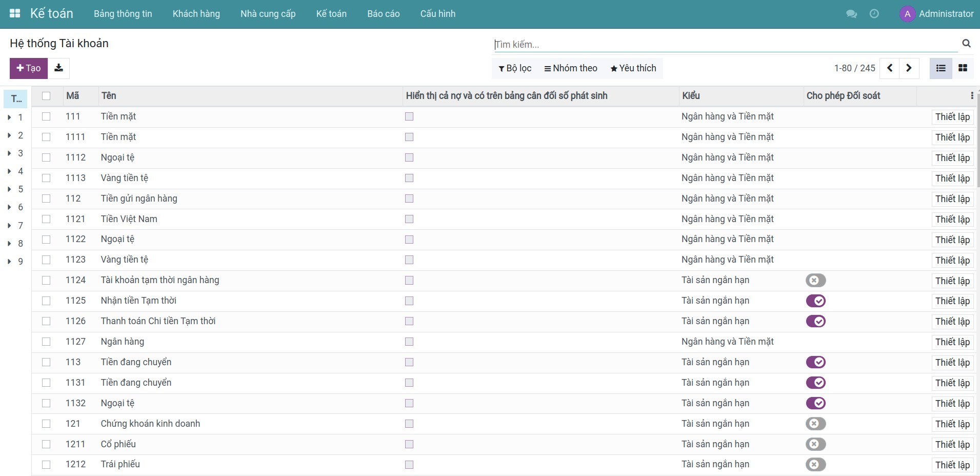The width and height of the screenshot is (980, 476).
Task: Enable reconciliation toggle for account 1124
Action: click(x=815, y=281)
